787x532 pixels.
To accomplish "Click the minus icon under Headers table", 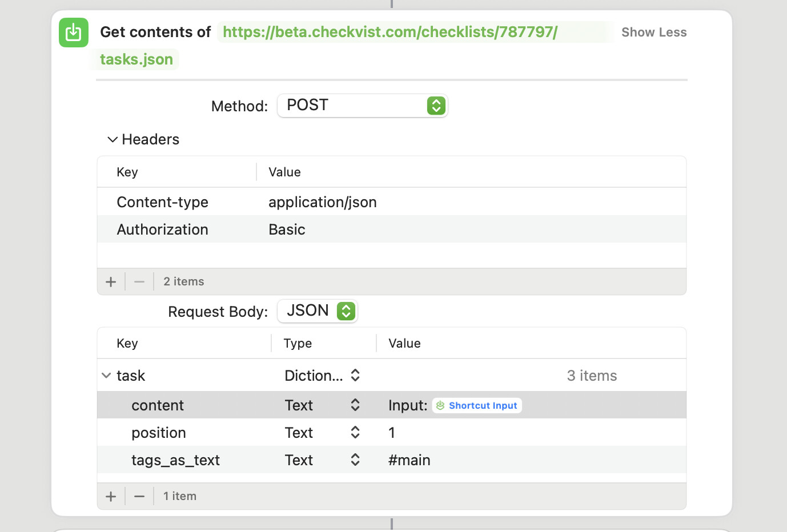I will click(x=139, y=281).
